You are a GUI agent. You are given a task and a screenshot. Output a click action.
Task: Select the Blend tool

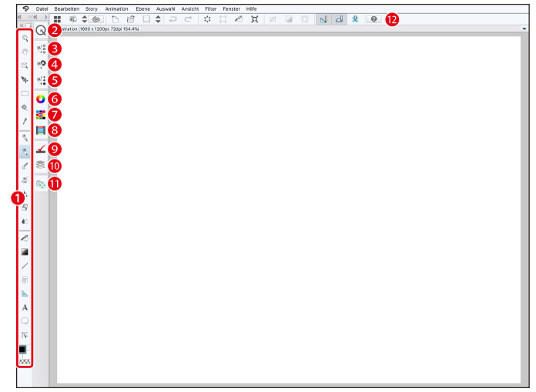[x=25, y=221]
